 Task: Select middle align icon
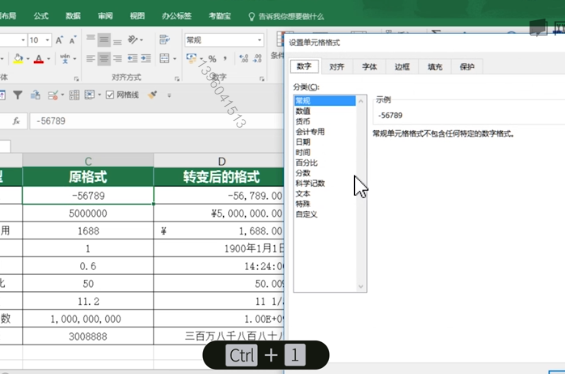(x=104, y=40)
